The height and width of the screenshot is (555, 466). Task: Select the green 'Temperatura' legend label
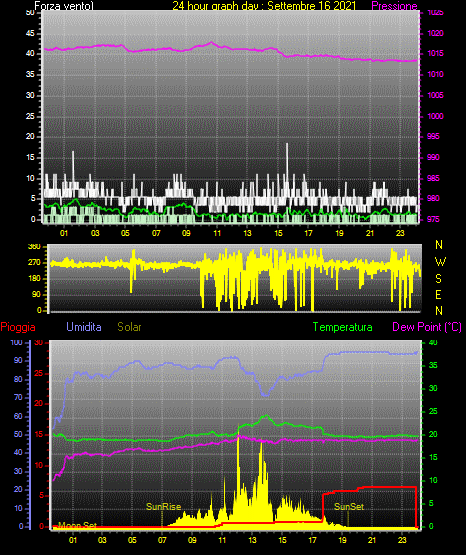click(342, 327)
